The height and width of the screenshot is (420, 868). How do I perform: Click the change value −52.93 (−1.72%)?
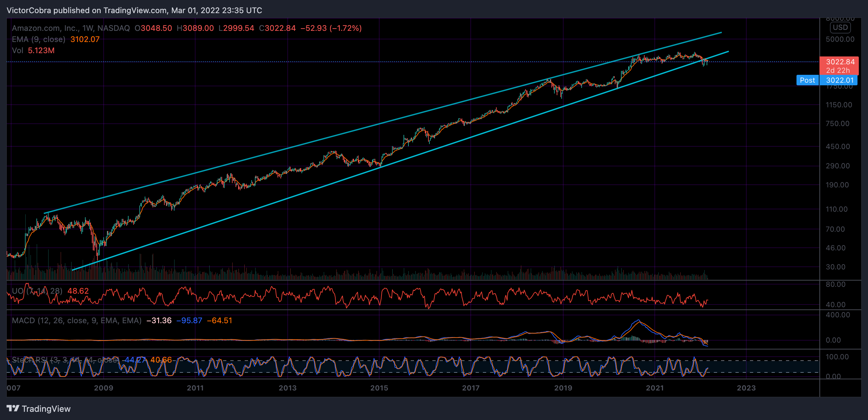click(331, 28)
